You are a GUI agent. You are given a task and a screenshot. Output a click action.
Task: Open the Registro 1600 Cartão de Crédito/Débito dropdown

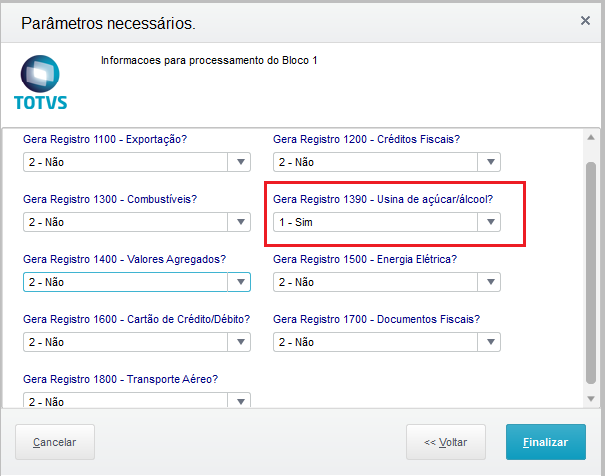point(240,342)
